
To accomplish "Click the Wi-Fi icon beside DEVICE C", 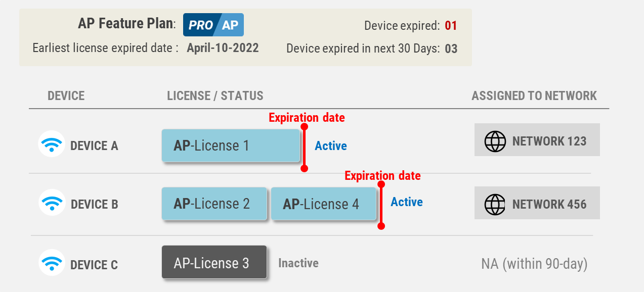I will [x=52, y=263].
